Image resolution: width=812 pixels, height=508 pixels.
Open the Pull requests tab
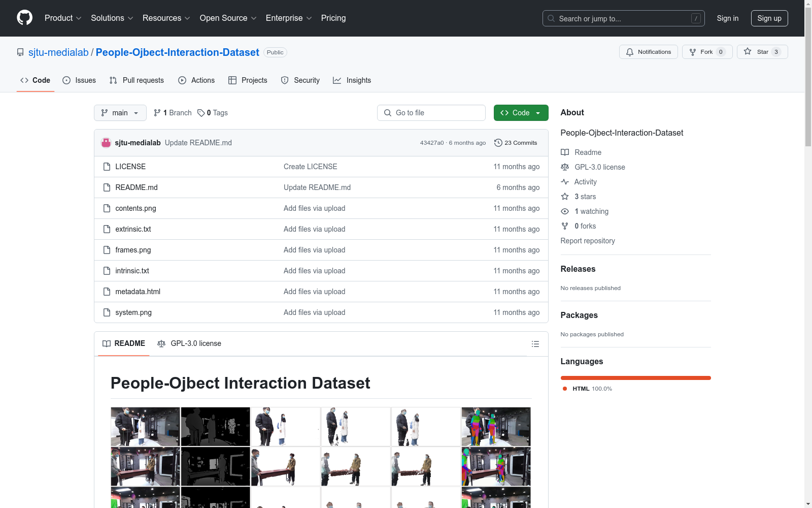point(137,80)
